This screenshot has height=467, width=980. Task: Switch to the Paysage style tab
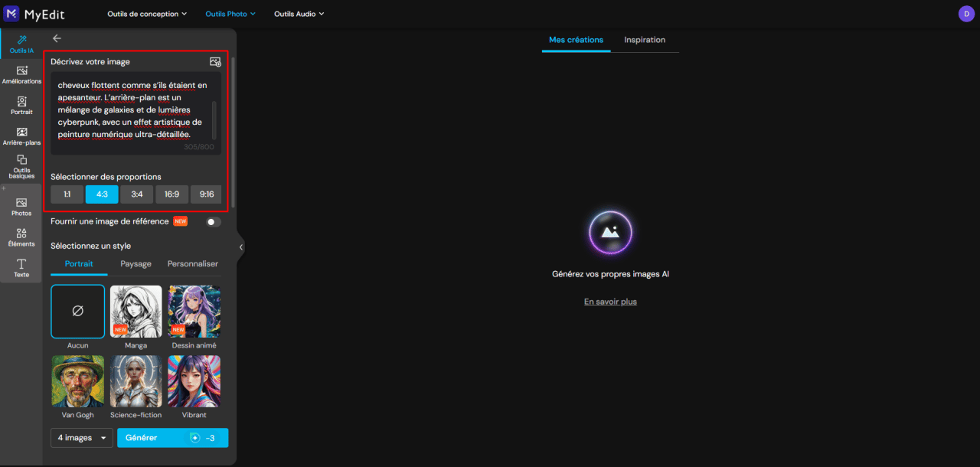[x=136, y=263]
